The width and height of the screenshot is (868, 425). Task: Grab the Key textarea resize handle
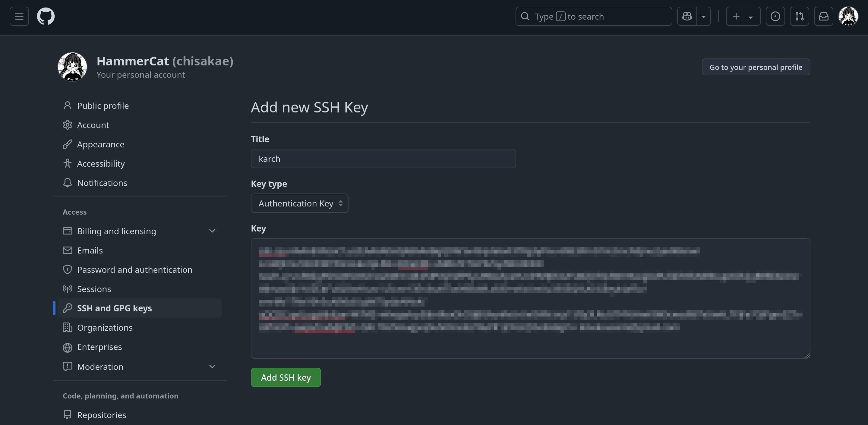pyautogui.click(x=807, y=355)
